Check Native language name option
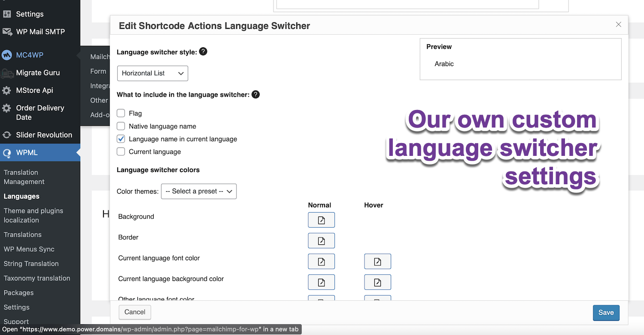 [121, 126]
